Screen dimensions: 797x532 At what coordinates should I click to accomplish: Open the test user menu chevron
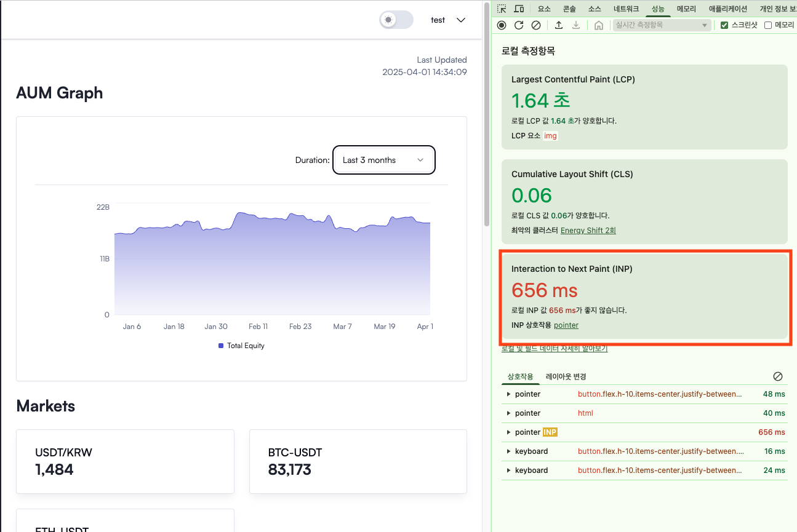click(x=461, y=20)
